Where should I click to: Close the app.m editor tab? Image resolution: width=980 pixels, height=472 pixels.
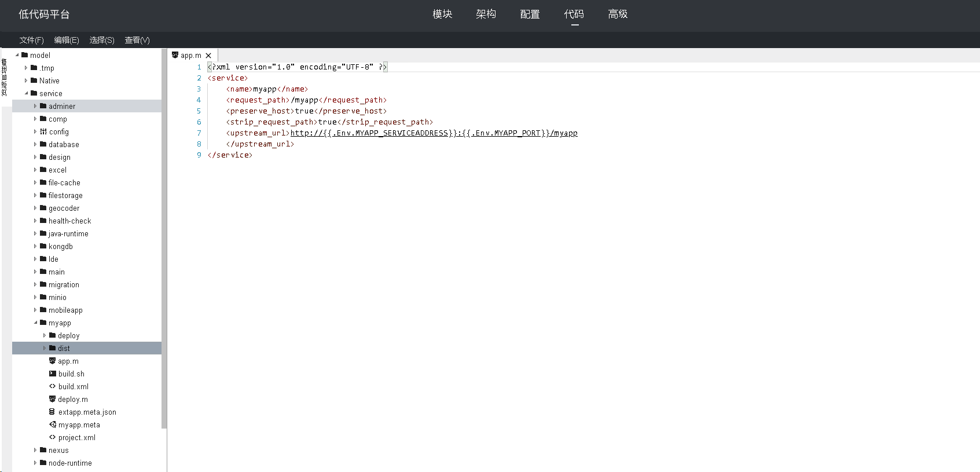point(208,56)
